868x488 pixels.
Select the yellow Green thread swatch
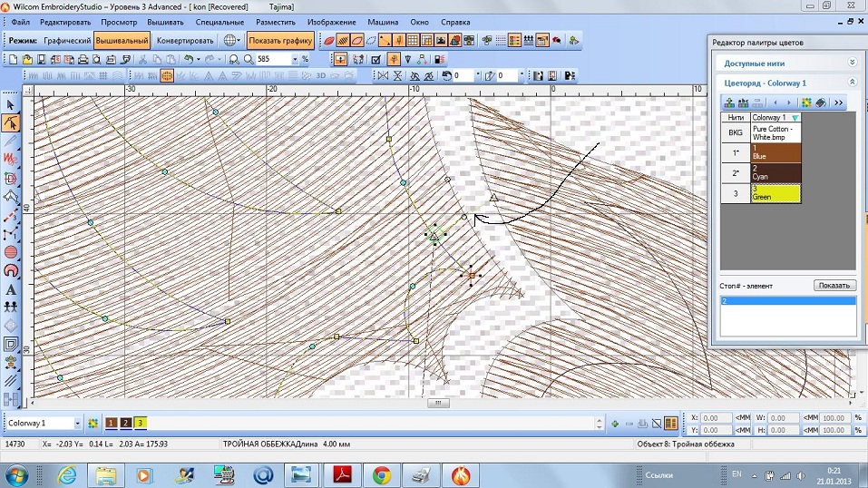pos(775,192)
